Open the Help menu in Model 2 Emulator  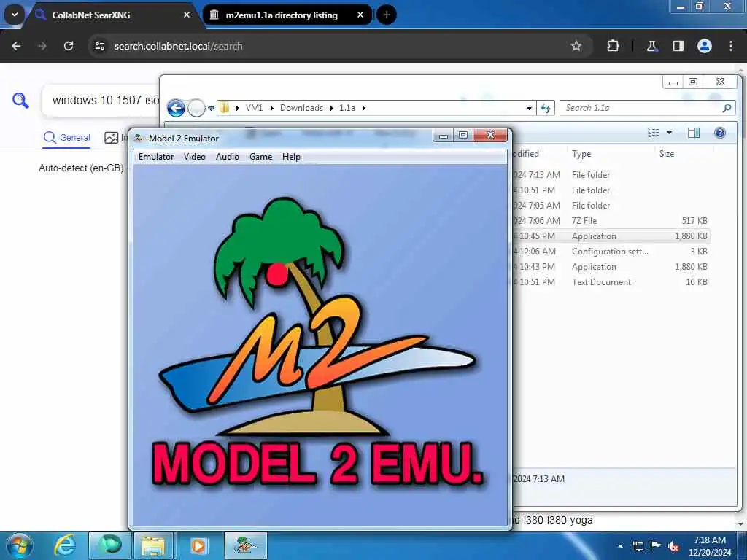coord(291,157)
